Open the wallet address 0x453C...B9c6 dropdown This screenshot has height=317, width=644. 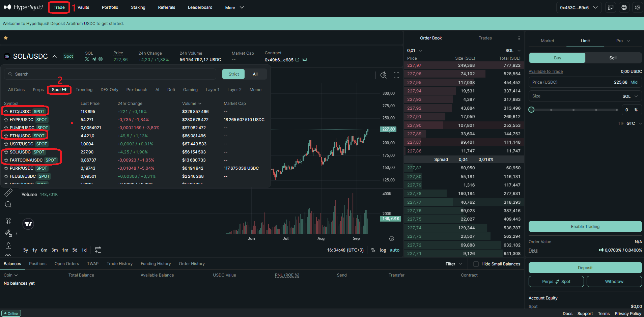[579, 7]
